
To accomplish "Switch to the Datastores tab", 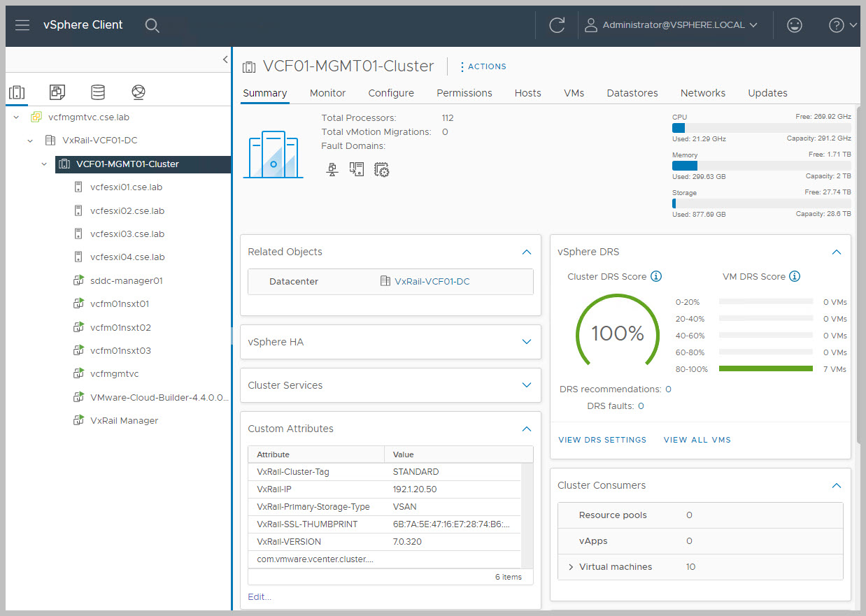I will [632, 93].
